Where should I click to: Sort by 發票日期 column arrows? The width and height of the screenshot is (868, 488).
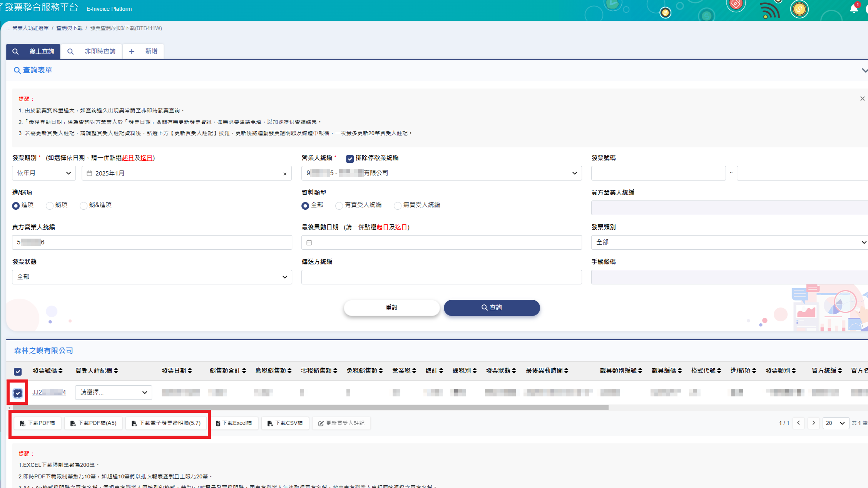click(190, 371)
